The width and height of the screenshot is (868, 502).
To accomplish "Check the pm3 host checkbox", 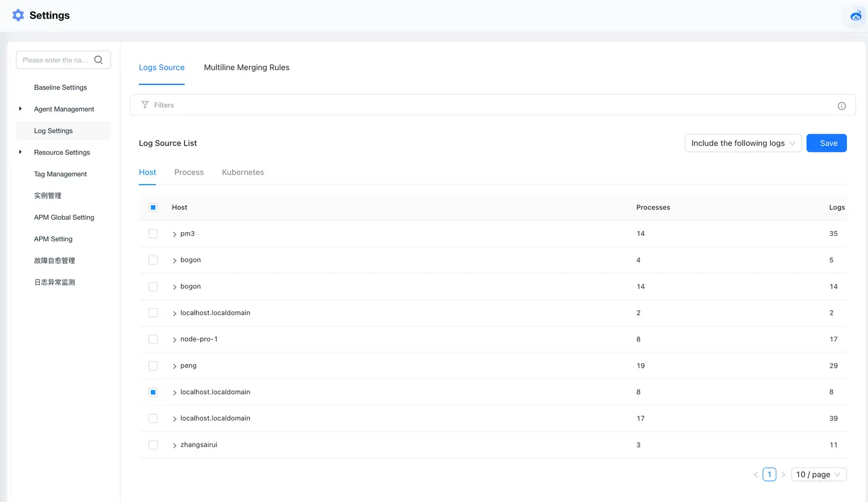I will [153, 234].
